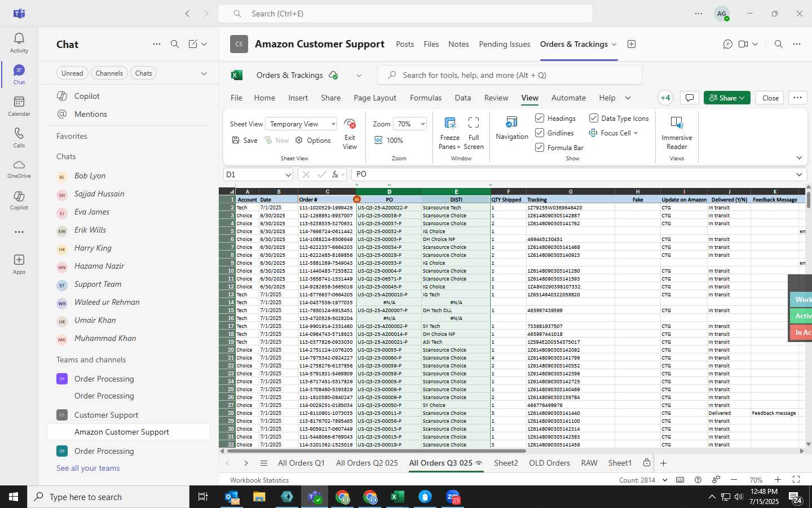Toggle the Gridlines checkbox
Image resolution: width=812 pixels, height=508 pixels.
coord(540,133)
